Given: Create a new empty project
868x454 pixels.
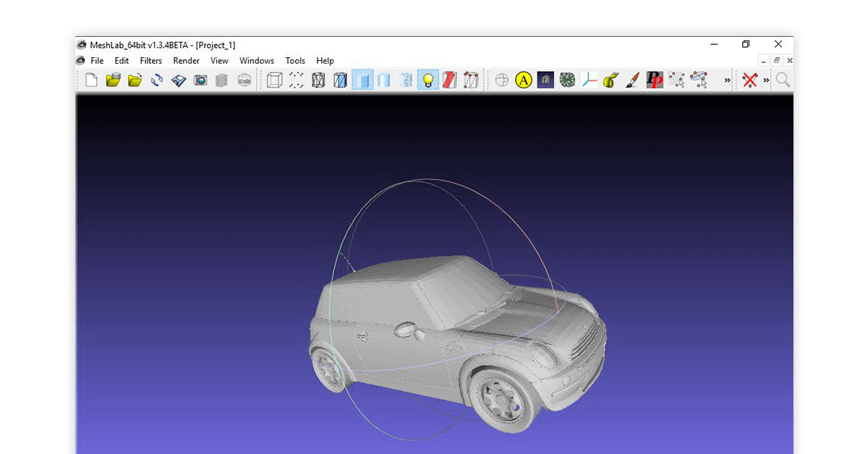Looking at the screenshot, I should click(91, 80).
